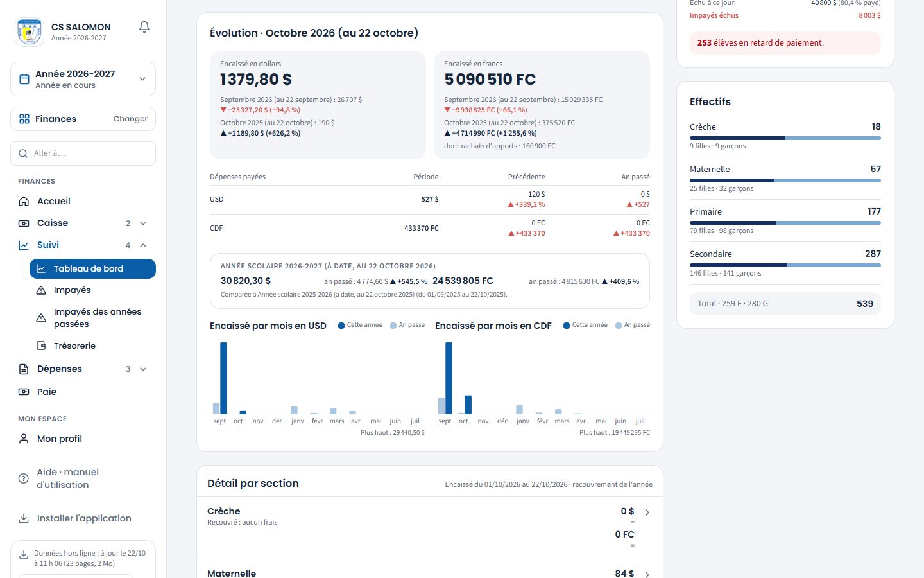Expand the Dépenses submenu chevron
Screen dimensions: 924x578
143,369
